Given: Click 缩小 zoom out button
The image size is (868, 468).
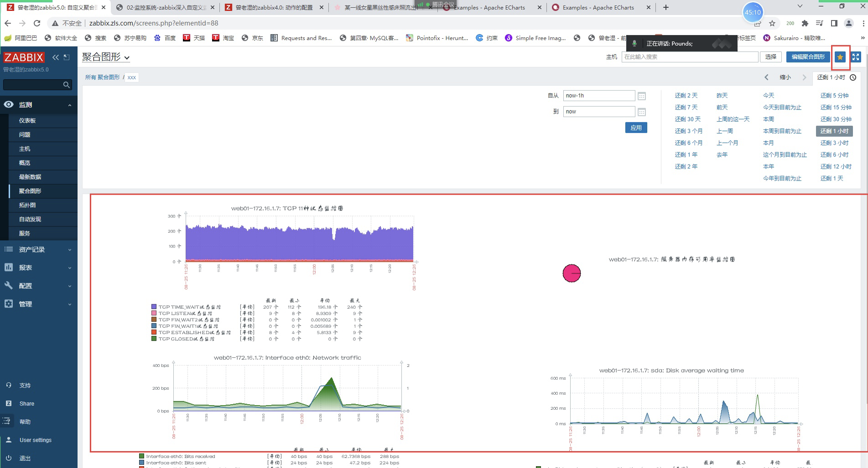Looking at the screenshot, I should [785, 77].
